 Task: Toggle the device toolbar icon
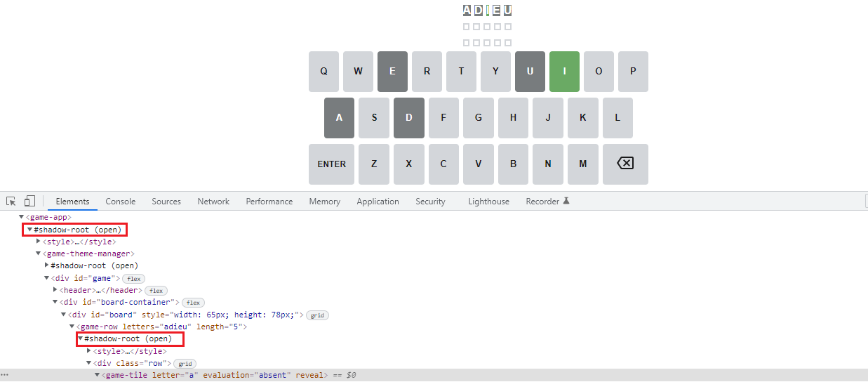pyautogui.click(x=29, y=201)
